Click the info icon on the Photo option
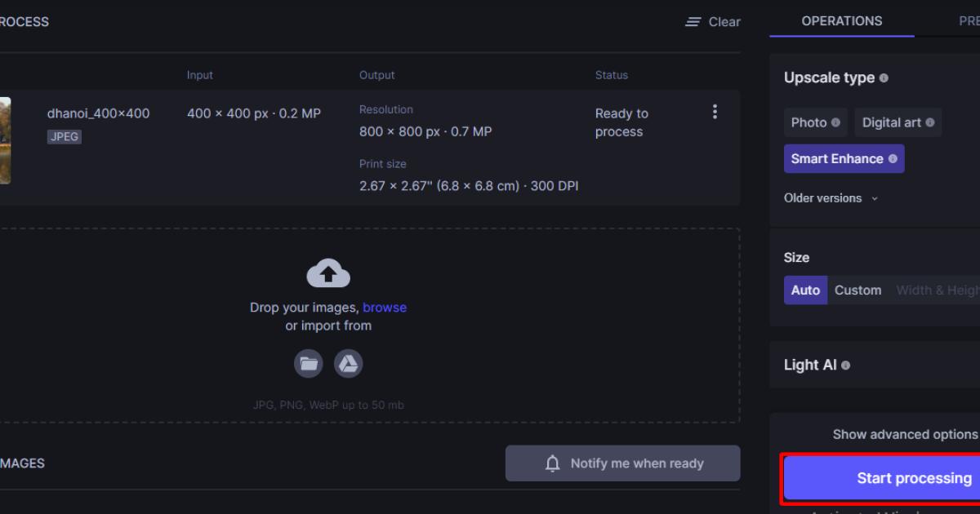Screen dimensions: 980x514 [834, 122]
